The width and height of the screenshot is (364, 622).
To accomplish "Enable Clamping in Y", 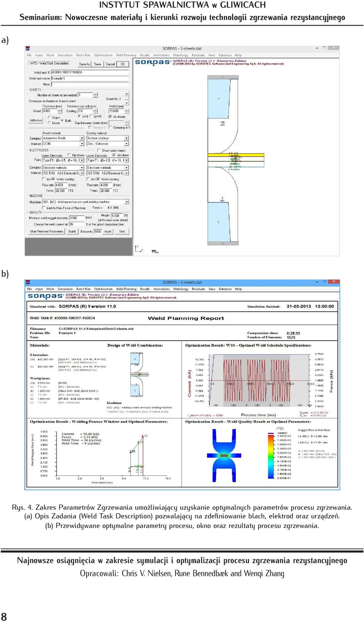I will 110,127.
